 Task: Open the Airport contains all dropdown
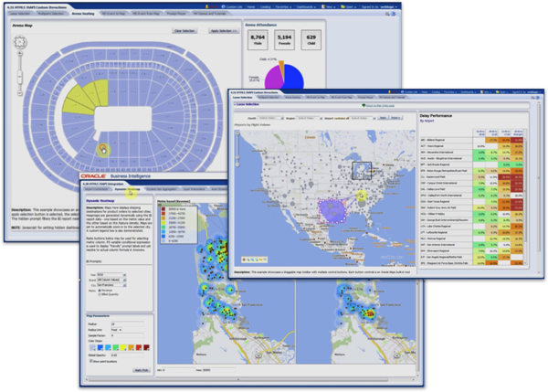coord(374,118)
